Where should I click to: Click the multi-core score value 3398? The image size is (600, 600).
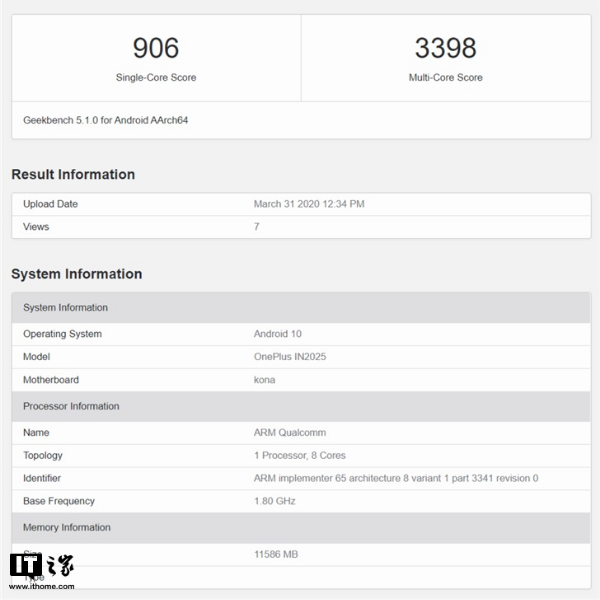445,48
